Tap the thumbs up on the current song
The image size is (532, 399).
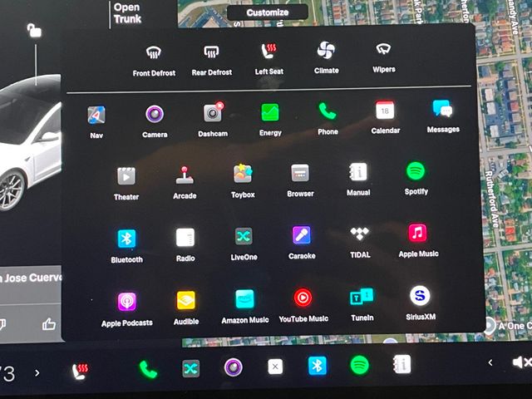48,324
